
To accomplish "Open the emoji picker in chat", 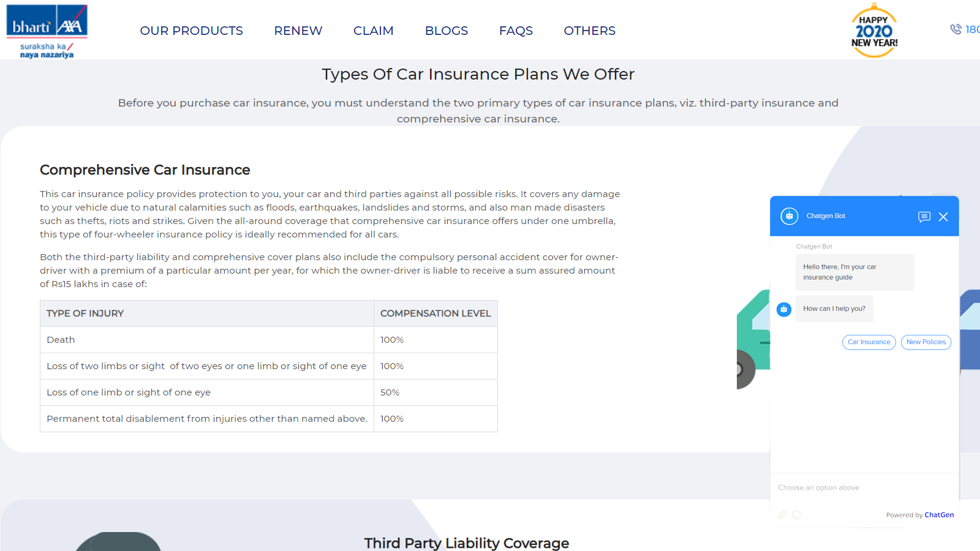I will pyautogui.click(x=796, y=515).
